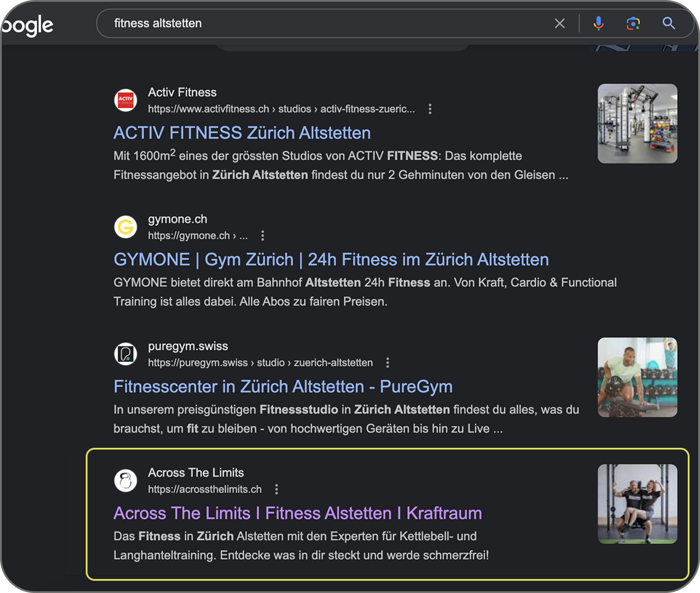
Task: Click the Google logo
Action: click(x=27, y=24)
